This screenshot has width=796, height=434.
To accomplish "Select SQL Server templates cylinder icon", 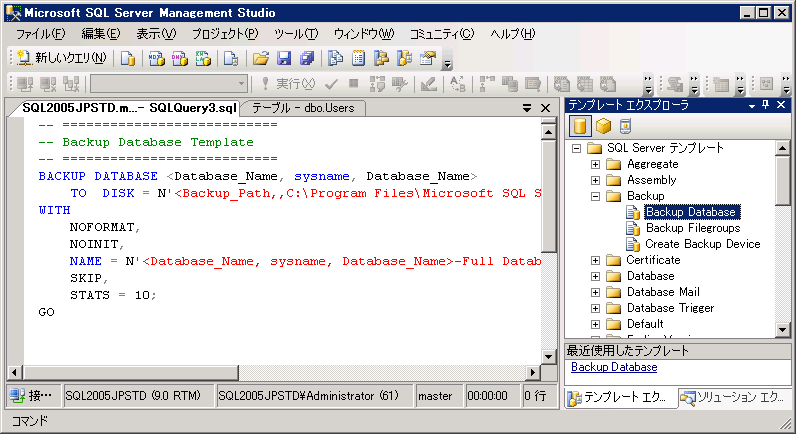I will point(580,126).
